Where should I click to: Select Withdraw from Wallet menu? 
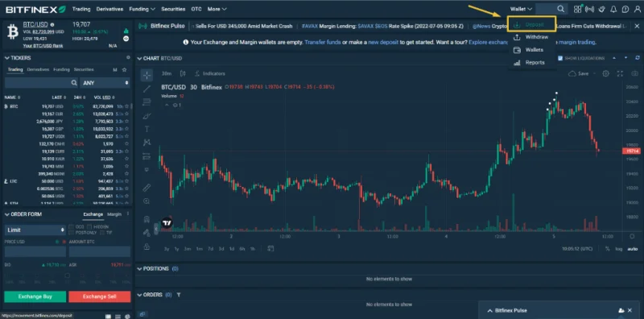click(532, 37)
